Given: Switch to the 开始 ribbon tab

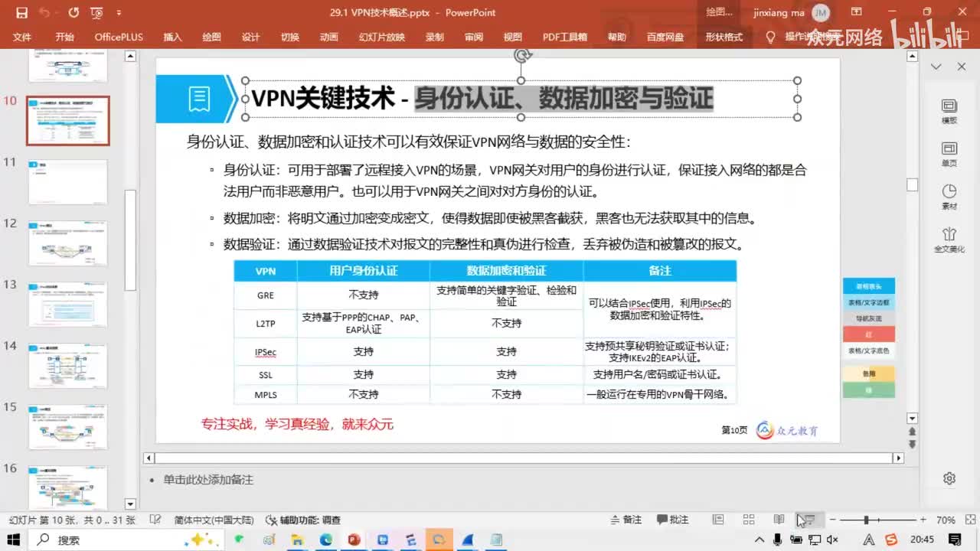Looking at the screenshot, I should coord(64,37).
